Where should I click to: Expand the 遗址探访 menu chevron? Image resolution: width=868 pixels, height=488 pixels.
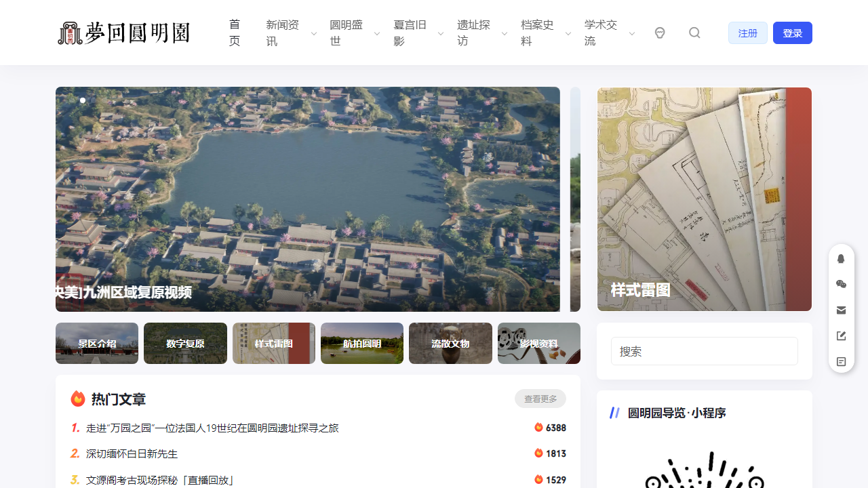point(505,33)
